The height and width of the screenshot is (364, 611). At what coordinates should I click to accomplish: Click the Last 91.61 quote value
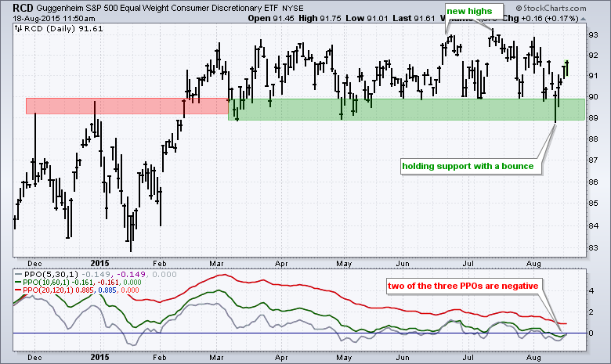point(414,18)
